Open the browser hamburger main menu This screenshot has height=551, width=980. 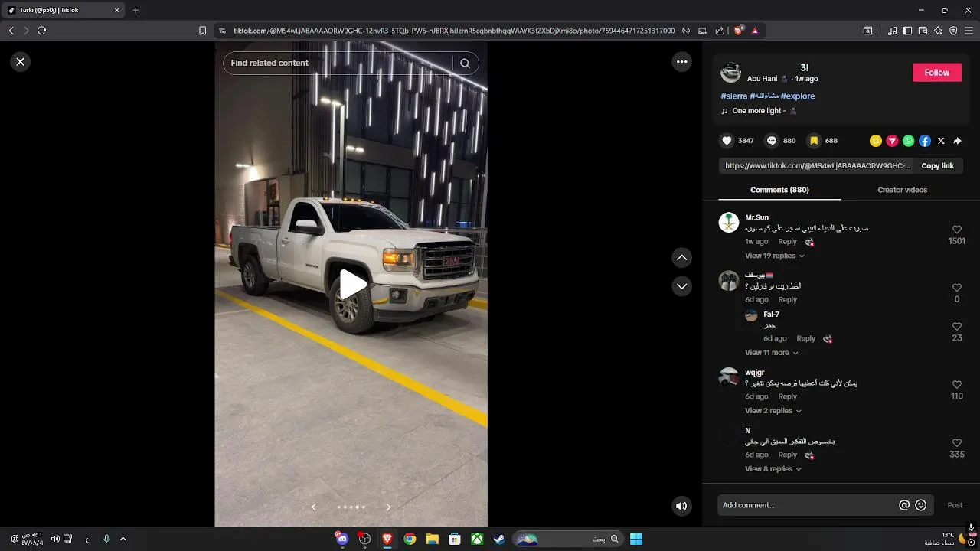(969, 31)
